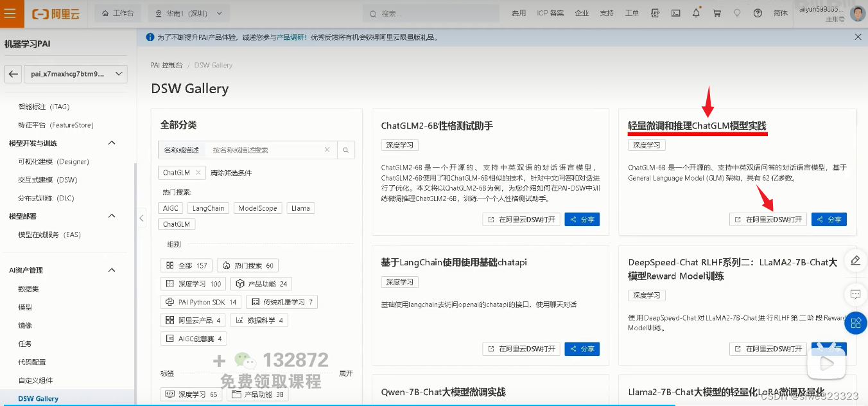The image size is (868, 406).
Task: Open the 费用 menu
Action: tap(519, 13)
